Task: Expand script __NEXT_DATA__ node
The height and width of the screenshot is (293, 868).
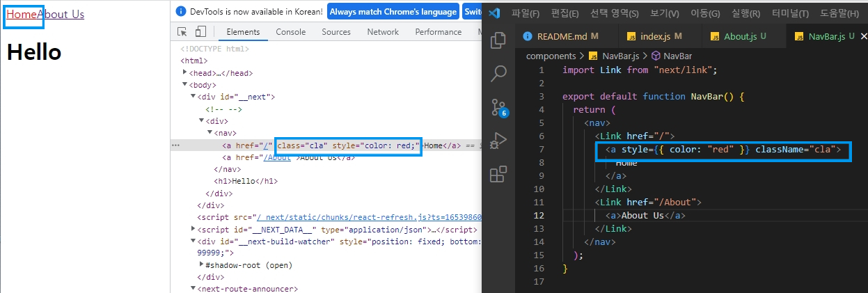Action: [194, 229]
